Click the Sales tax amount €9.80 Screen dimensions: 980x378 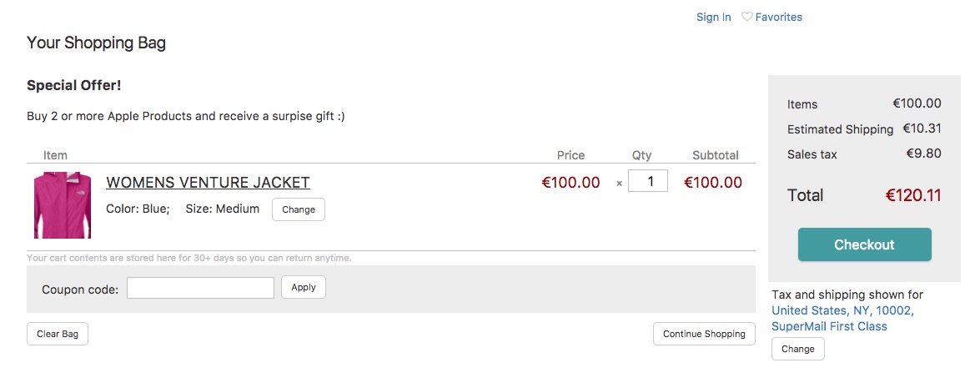click(x=924, y=154)
